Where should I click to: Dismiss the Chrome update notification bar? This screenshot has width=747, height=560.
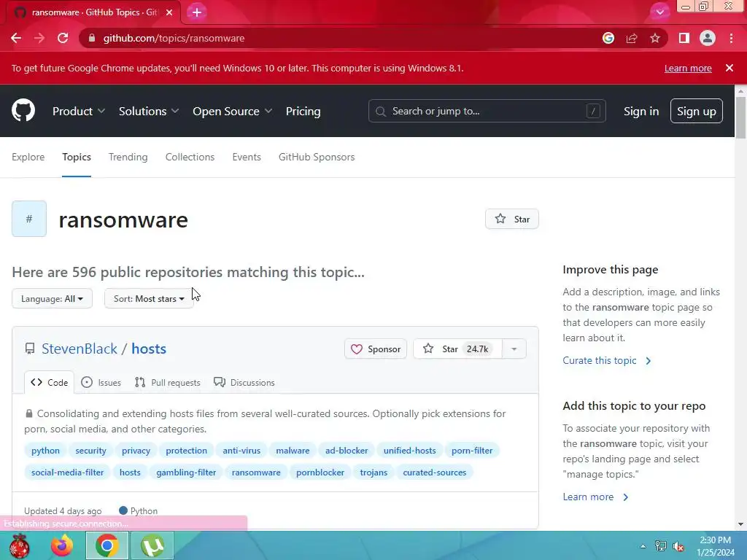[729, 68]
